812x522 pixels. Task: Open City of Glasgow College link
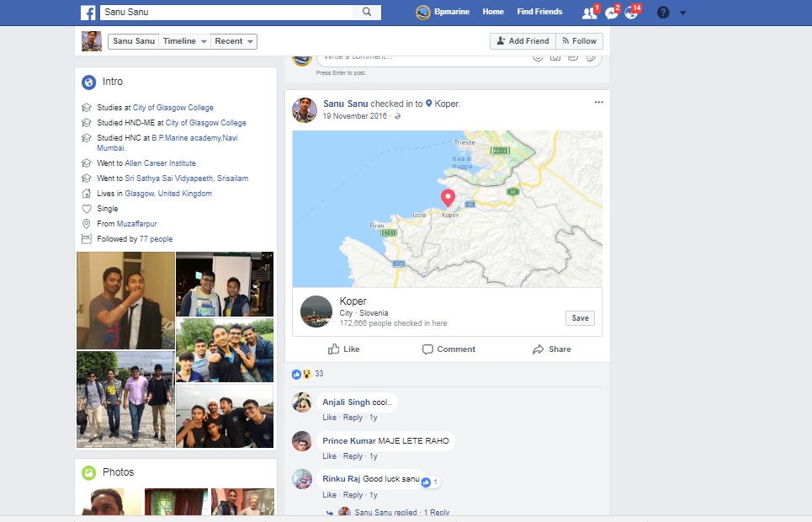coord(172,108)
